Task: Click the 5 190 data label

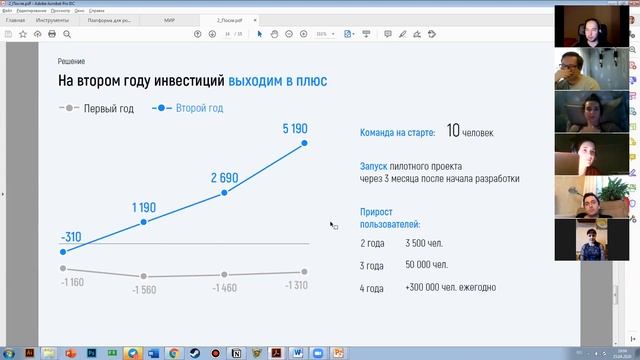Action: [x=295, y=129]
